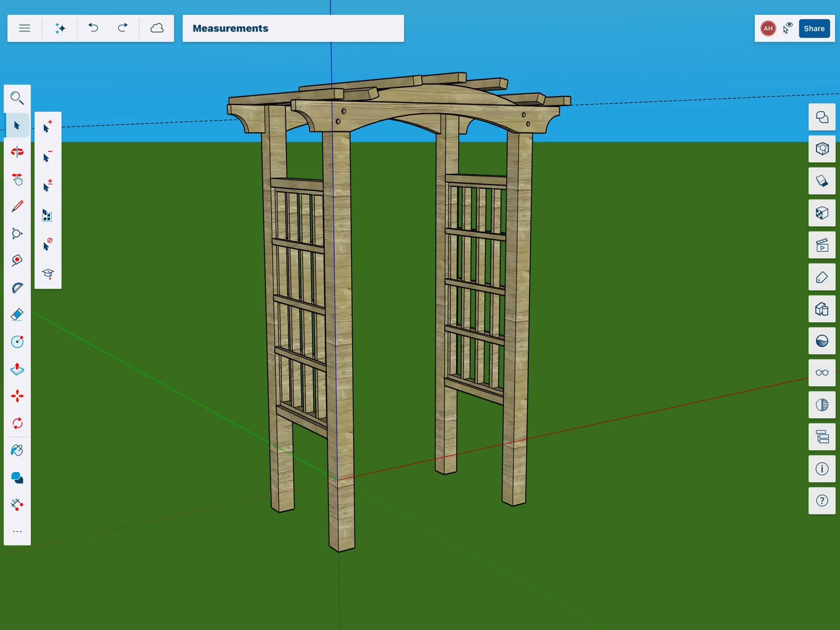Open the 3D Warehouse search panel
840x630 pixels.
point(822,149)
